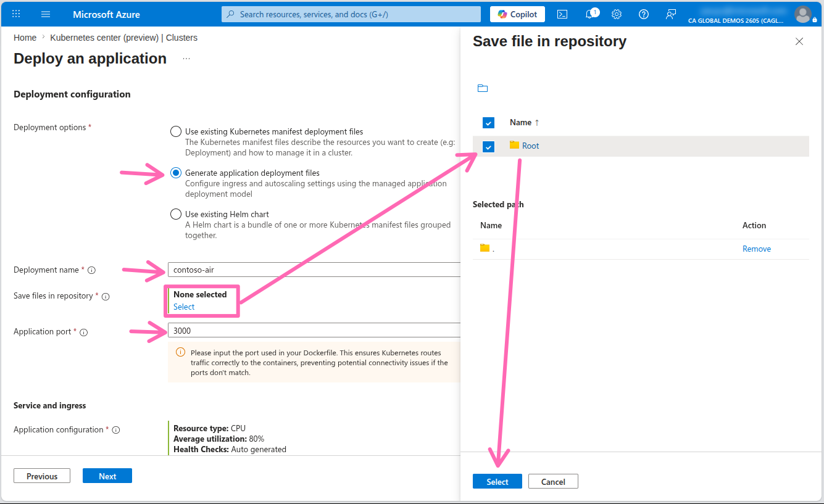Open the portal hamburger menu

46,14
